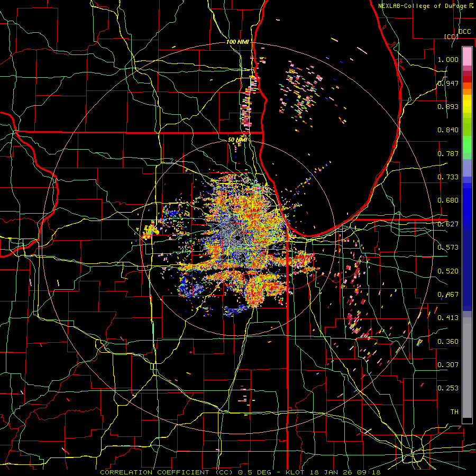This screenshot has width=476, height=476.
Task: Select the 0.947 scale value
Action: [448, 83]
